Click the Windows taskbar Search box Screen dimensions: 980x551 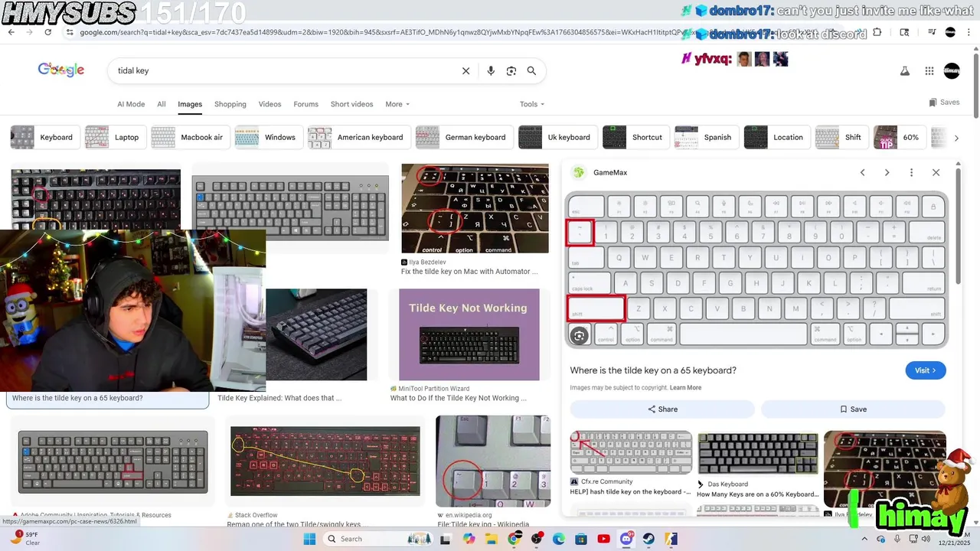379,539
